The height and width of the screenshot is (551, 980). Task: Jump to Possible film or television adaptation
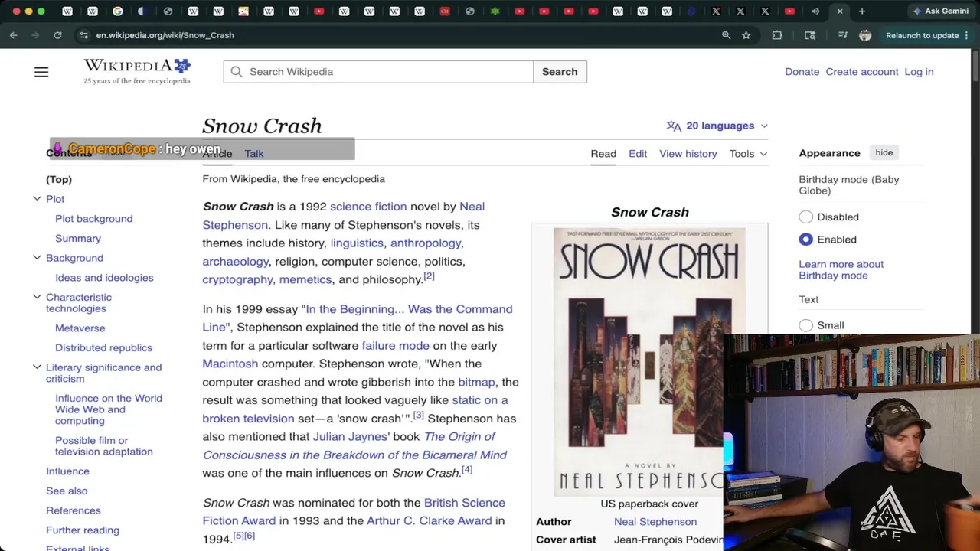[x=104, y=446]
